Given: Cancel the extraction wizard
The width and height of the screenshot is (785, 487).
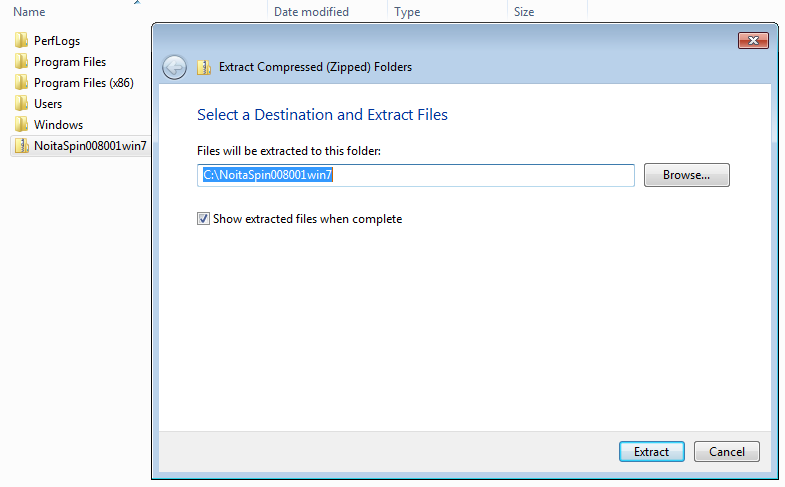Looking at the screenshot, I should (x=726, y=451).
